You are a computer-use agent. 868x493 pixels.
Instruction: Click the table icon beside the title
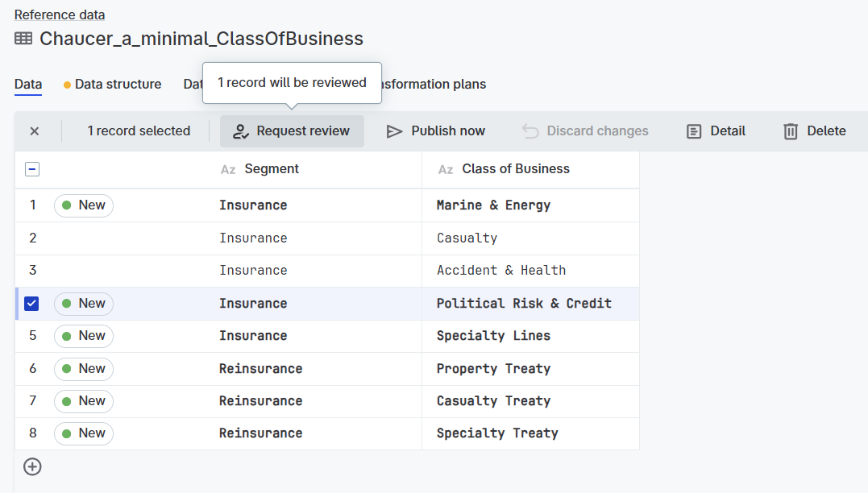click(23, 39)
